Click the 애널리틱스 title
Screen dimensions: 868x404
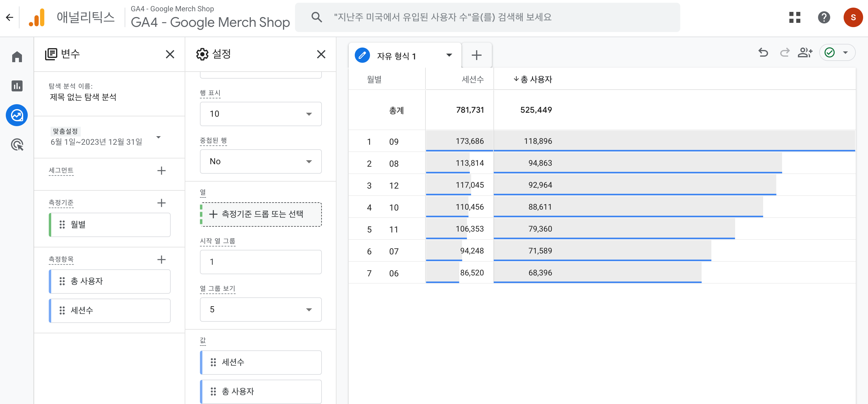coord(86,17)
